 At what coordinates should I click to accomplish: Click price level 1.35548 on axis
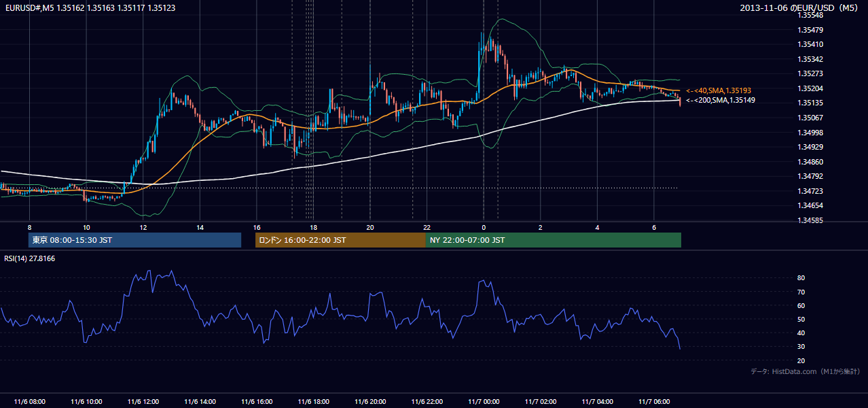(810, 15)
